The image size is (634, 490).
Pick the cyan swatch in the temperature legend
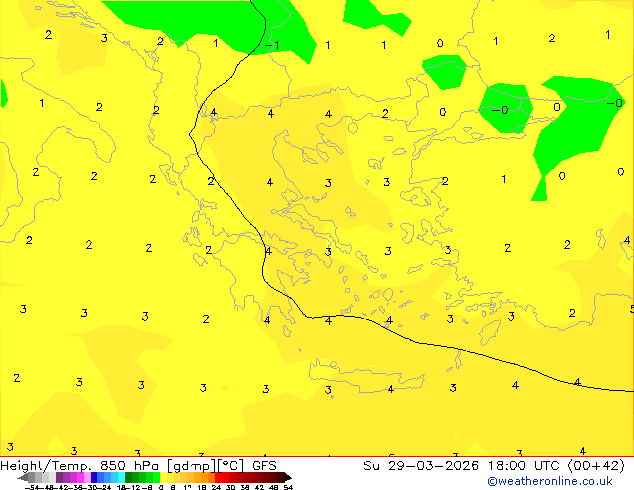click(121, 477)
